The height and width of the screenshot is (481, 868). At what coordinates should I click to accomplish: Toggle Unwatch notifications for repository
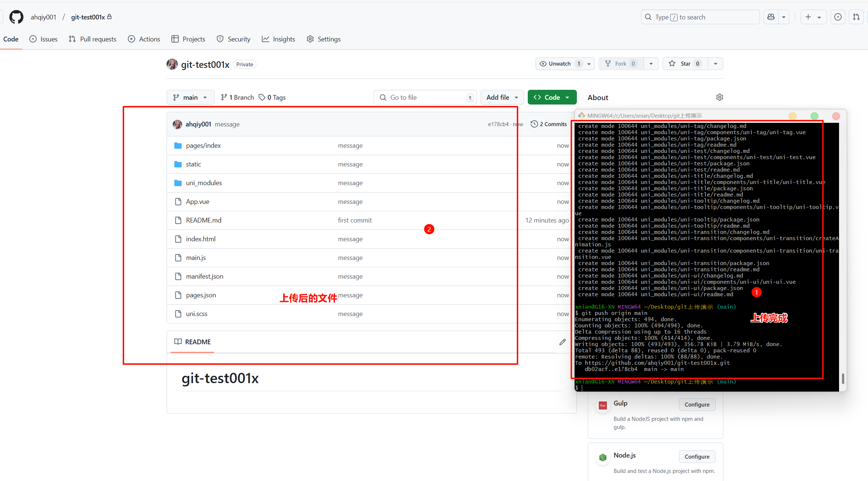click(x=560, y=64)
